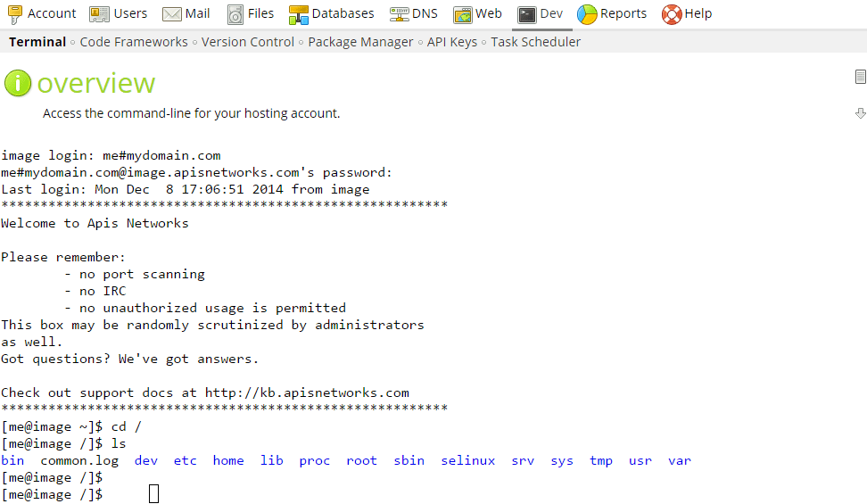This screenshot has width=867, height=504.
Task: Click 'dev' in the ls output
Action: tap(146, 460)
